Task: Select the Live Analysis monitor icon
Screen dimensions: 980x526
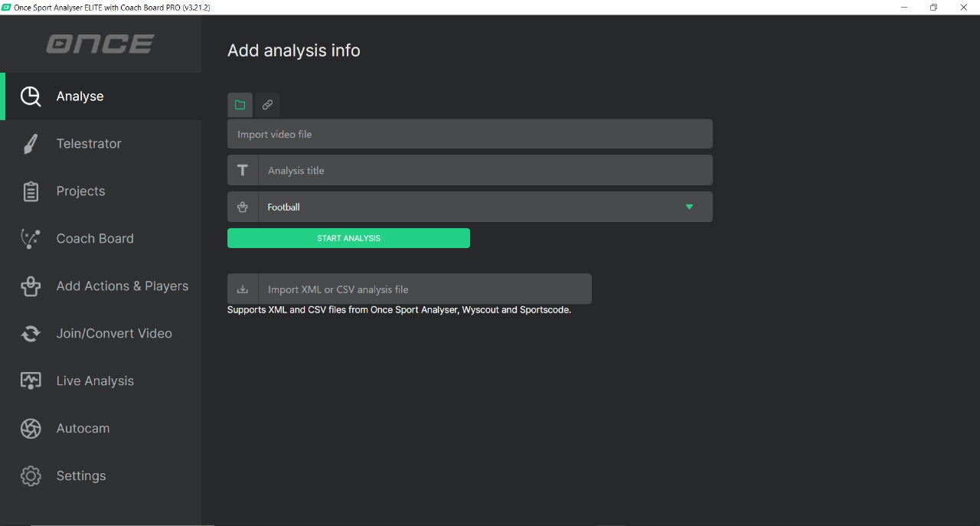Action: [31, 381]
